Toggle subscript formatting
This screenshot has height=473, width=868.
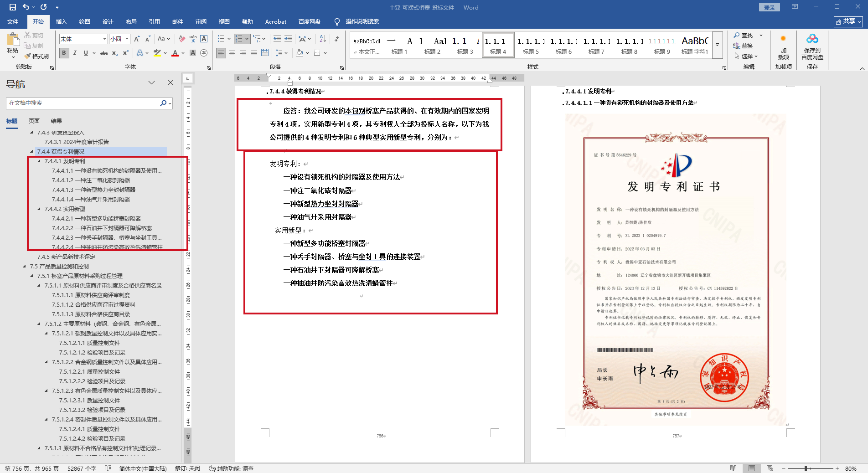(x=115, y=53)
